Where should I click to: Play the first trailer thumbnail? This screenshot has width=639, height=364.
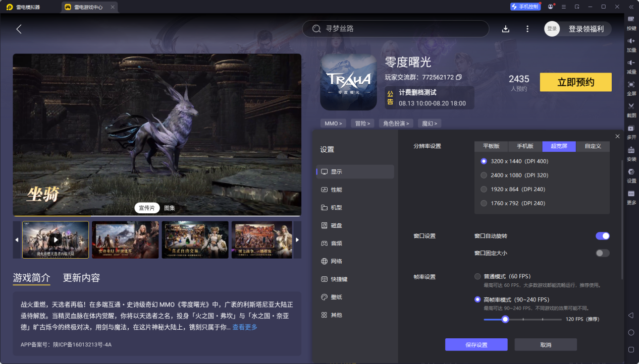[56, 240]
